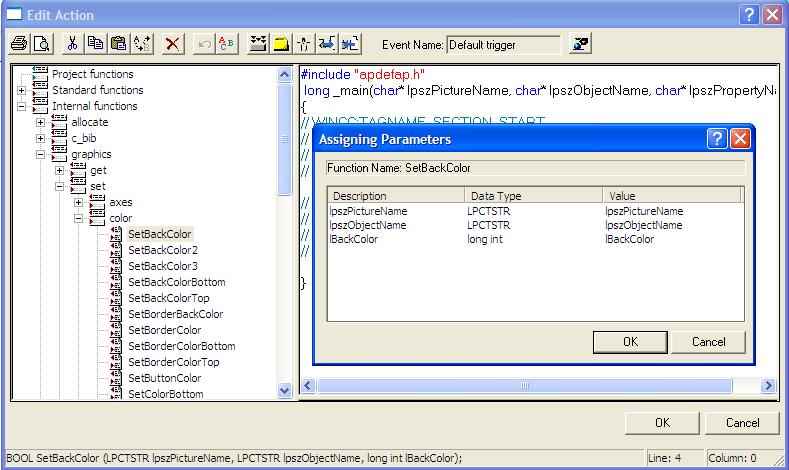Expand the c_bib node
The width and height of the screenshot is (789, 470).
click(x=41, y=138)
